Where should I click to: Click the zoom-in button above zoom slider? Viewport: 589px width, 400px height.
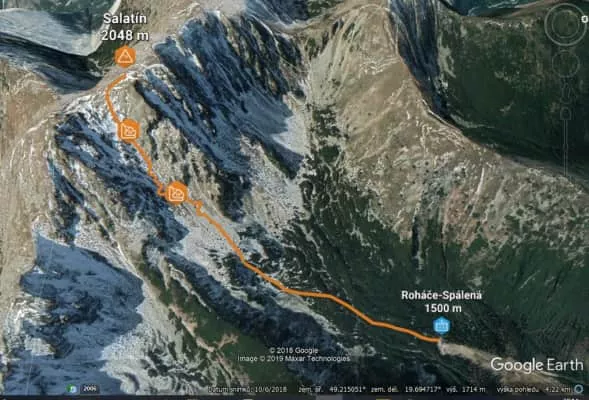click(565, 113)
